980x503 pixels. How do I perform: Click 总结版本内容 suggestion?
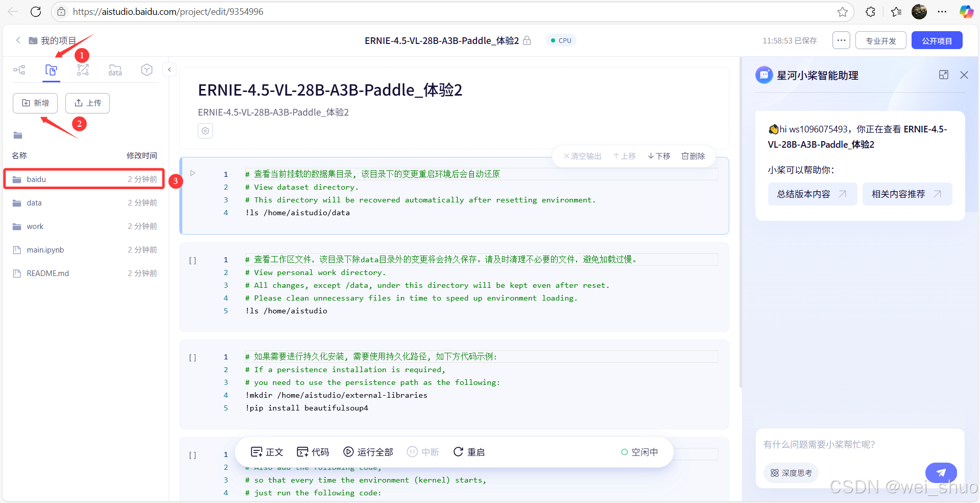pos(812,194)
